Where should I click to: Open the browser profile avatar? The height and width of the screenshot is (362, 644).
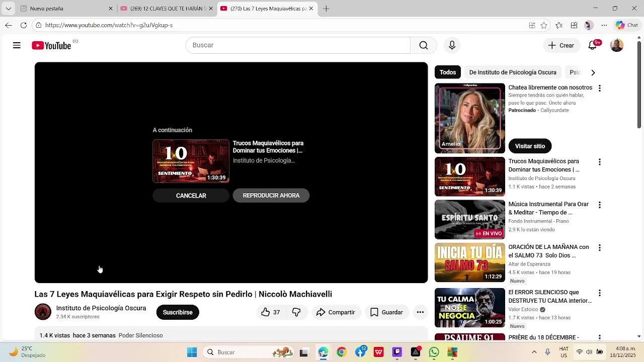[589, 25]
